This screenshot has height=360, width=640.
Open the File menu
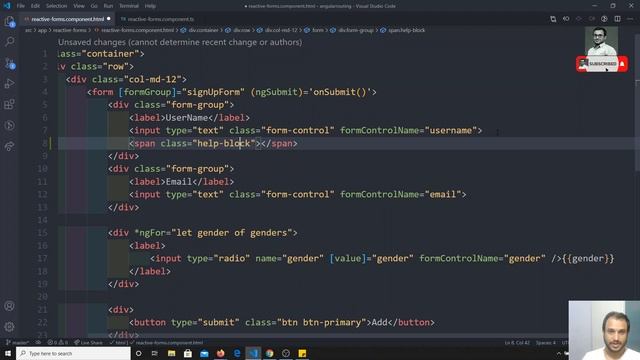point(20,6)
